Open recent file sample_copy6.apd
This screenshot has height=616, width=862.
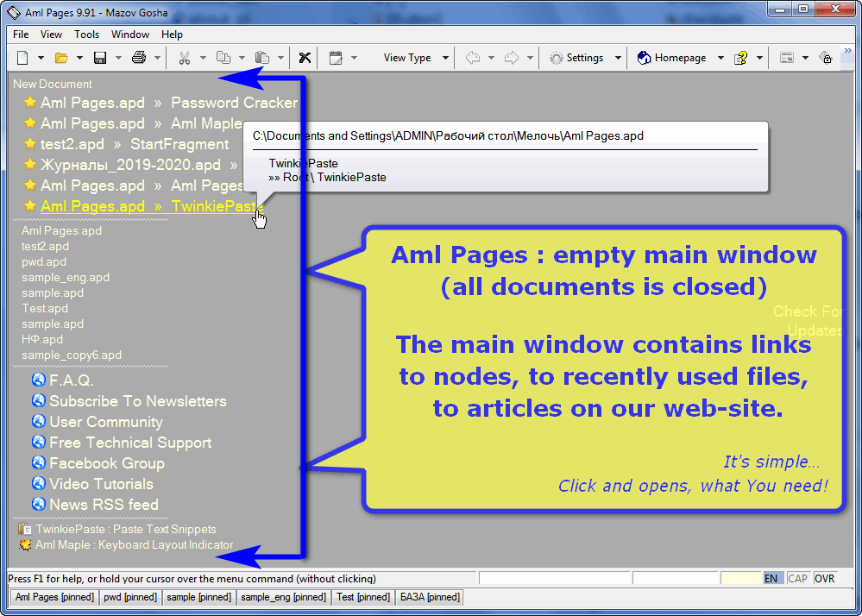pos(72,355)
